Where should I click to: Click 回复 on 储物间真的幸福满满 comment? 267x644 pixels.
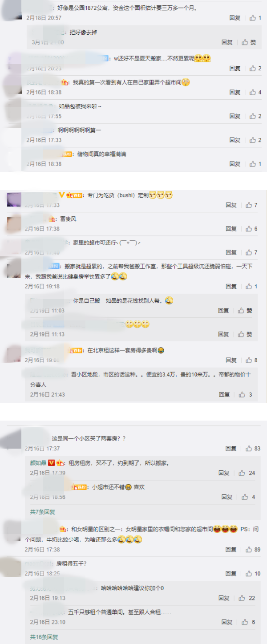pyautogui.click(x=235, y=164)
